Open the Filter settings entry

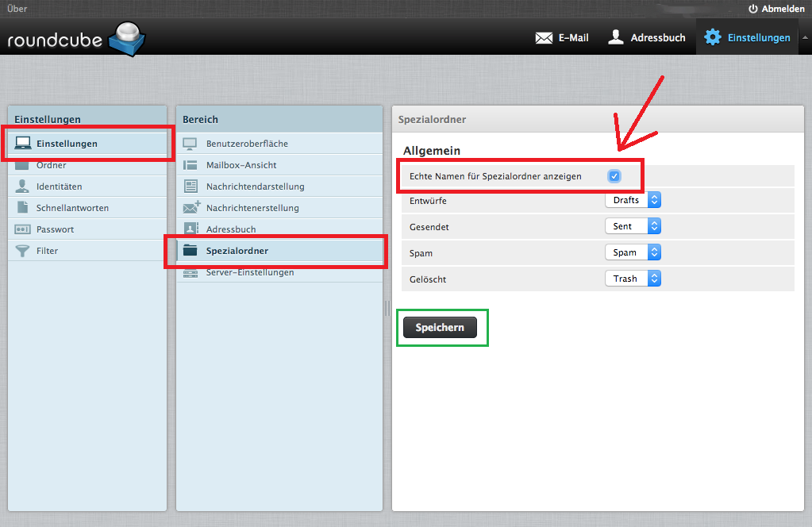click(87, 251)
